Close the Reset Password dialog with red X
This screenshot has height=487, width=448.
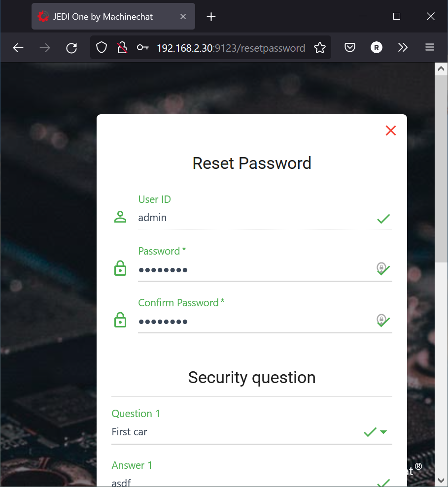391,130
